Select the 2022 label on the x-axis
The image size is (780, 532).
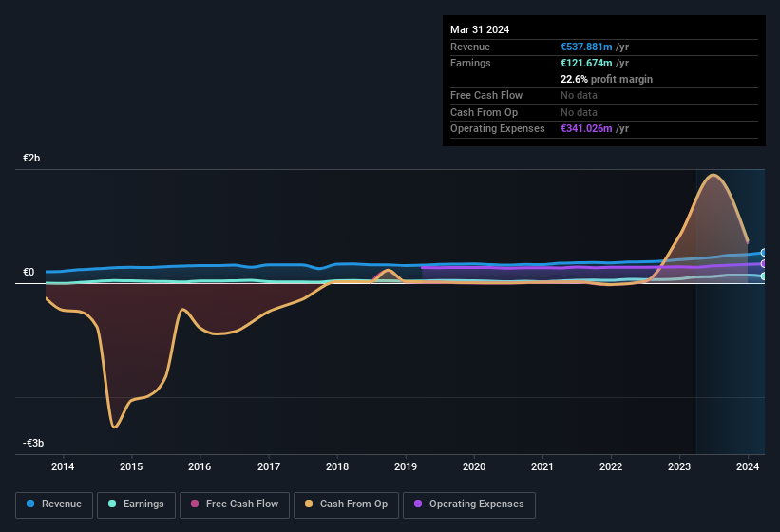611,466
